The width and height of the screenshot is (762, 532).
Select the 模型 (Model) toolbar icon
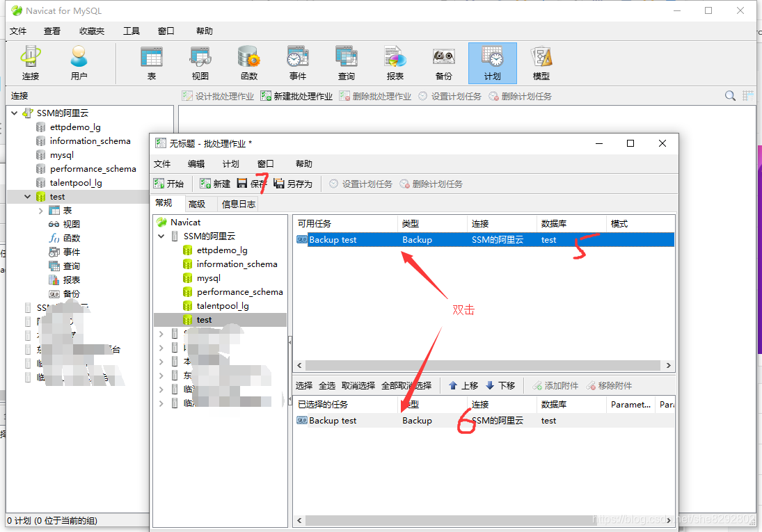pyautogui.click(x=541, y=63)
